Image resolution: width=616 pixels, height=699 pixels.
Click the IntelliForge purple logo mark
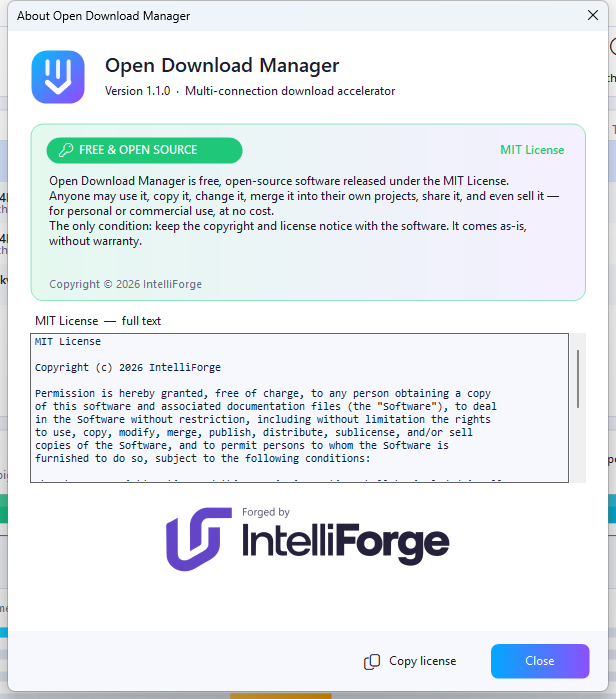pos(199,539)
